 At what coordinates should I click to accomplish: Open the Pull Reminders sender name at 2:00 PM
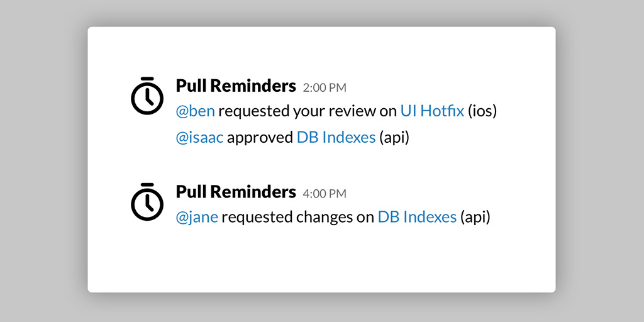pos(236,86)
